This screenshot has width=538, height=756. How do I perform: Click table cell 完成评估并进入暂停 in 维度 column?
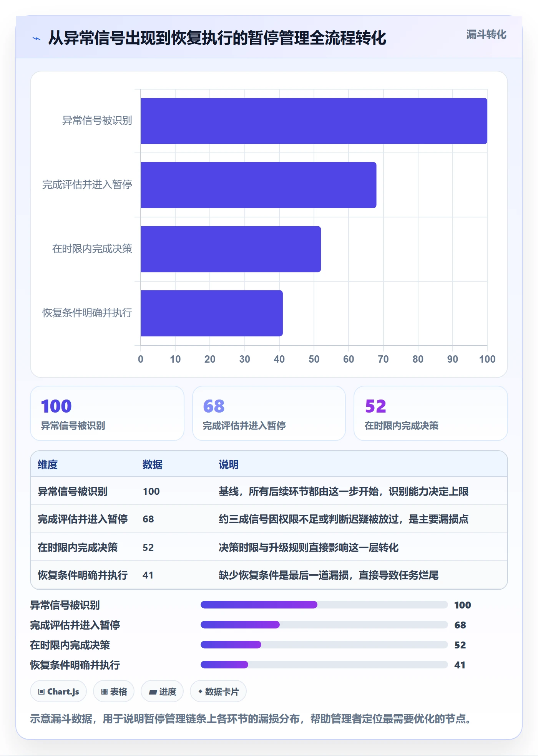(83, 519)
